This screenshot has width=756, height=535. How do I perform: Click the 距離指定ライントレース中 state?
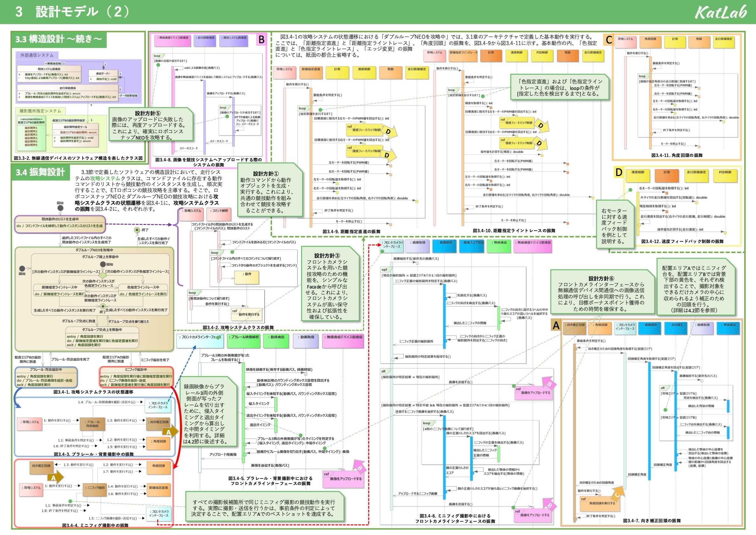pyautogui.click(x=59, y=291)
